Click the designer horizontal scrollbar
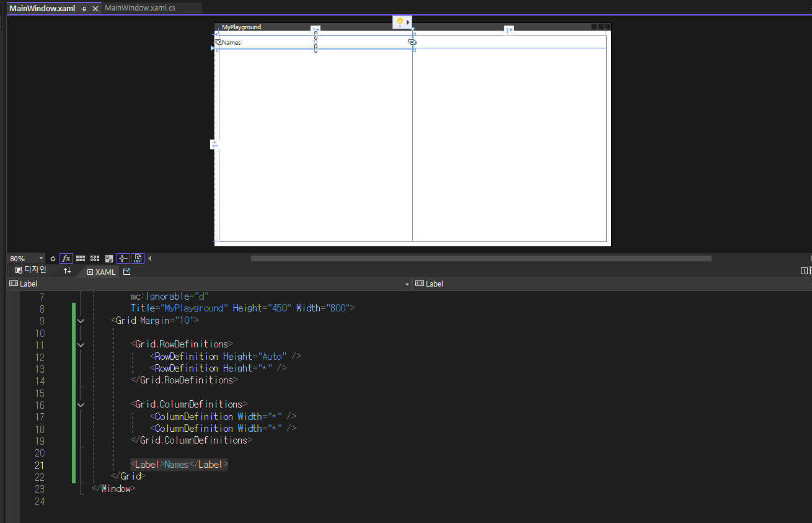The width and height of the screenshot is (812, 523). point(481,259)
